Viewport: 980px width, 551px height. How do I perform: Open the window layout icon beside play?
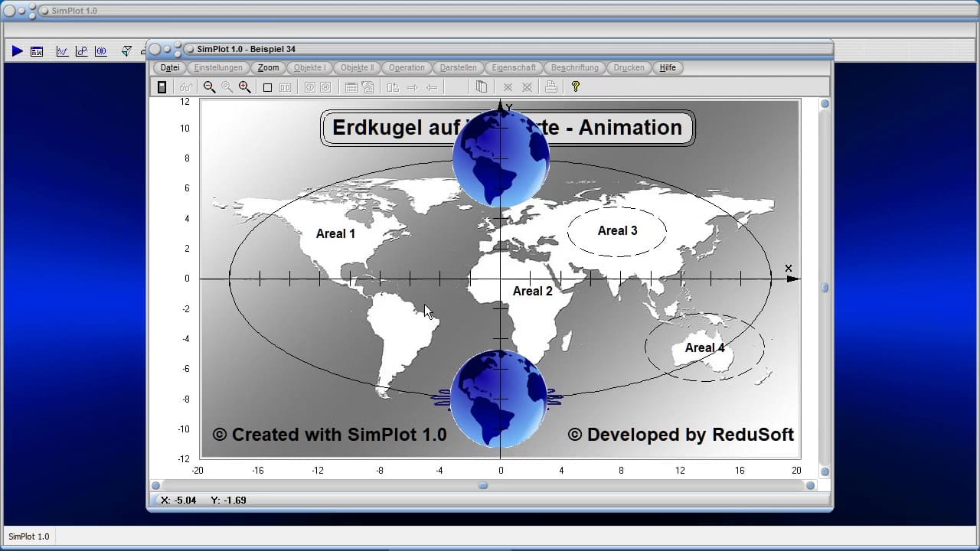point(37,51)
